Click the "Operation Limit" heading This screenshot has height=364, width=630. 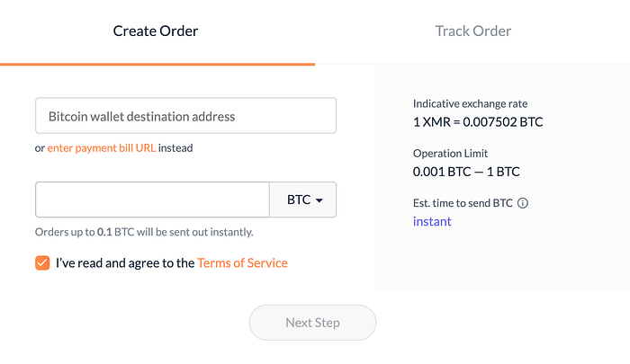pyautogui.click(x=450, y=154)
